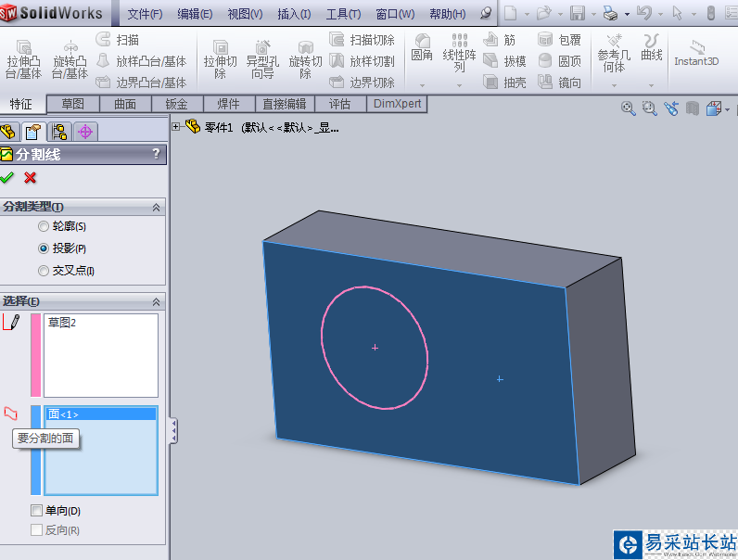Select the Linear Pattern (线性阵列) tool
This screenshot has width=738, height=560.
point(459,53)
